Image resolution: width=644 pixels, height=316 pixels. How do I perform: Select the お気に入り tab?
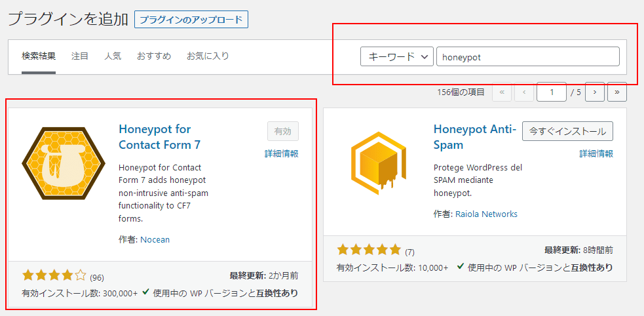[x=208, y=56]
